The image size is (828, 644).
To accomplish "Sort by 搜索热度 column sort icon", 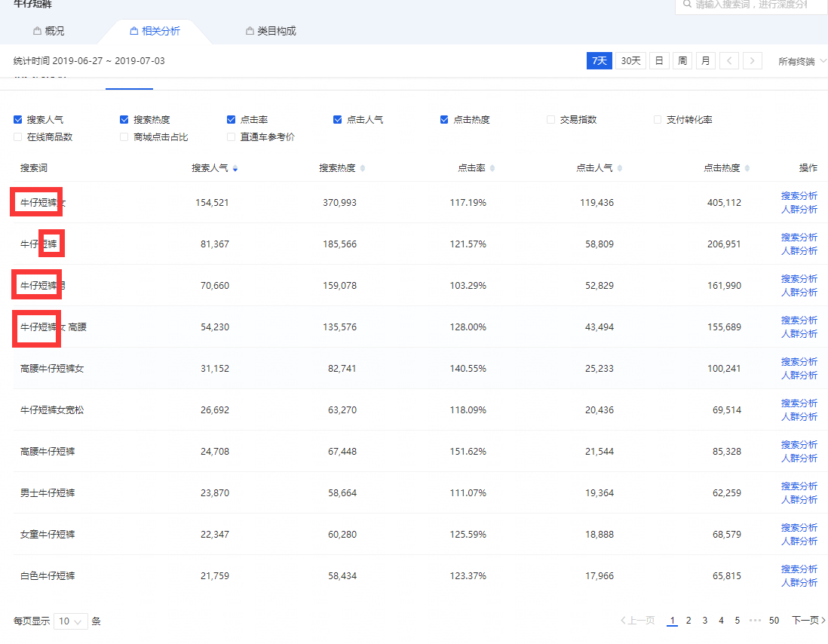I will point(363,169).
